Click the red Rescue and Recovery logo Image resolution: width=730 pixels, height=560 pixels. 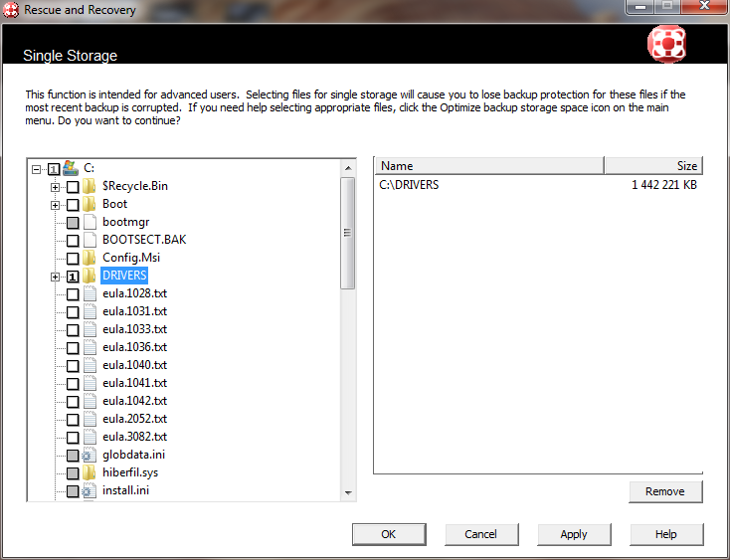[666, 45]
